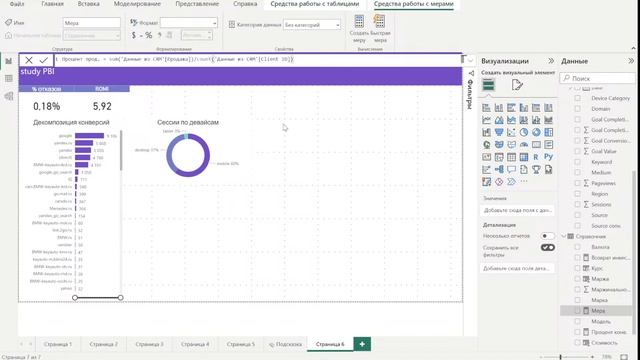
Task: Open the Категория данных dropdown
Action: (x=312, y=25)
